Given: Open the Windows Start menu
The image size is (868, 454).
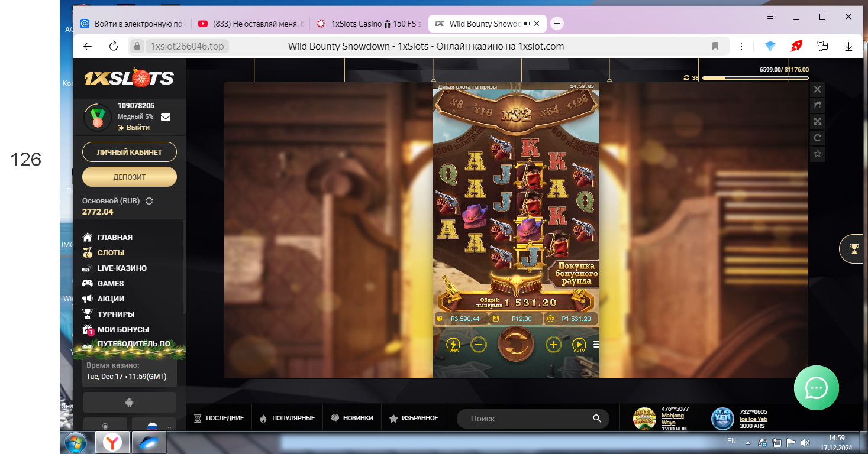Looking at the screenshot, I should (76, 442).
